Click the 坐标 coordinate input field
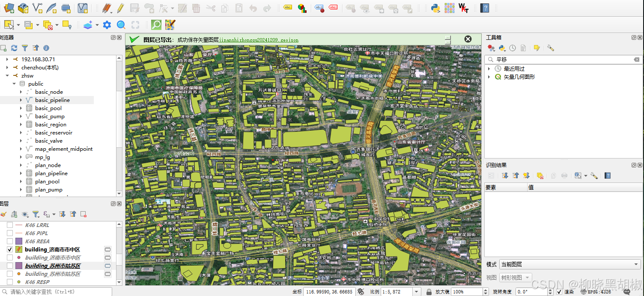This screenshot has width=644, height=296. click(329, 292)
